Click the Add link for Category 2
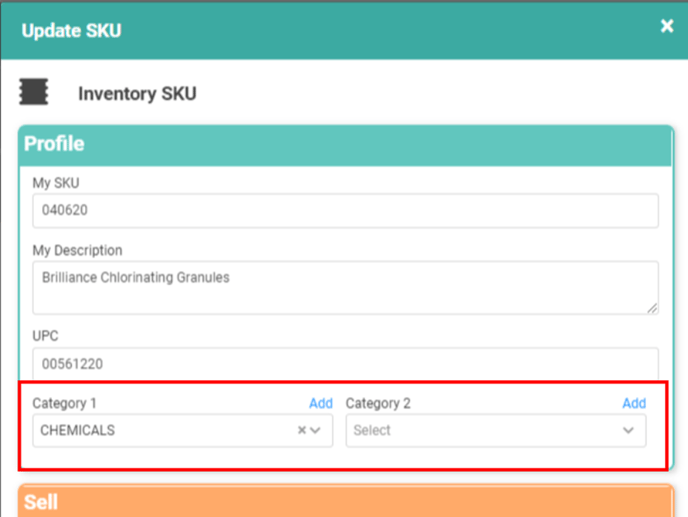This screenshot has height=517, width=688. tap(634, 403)
